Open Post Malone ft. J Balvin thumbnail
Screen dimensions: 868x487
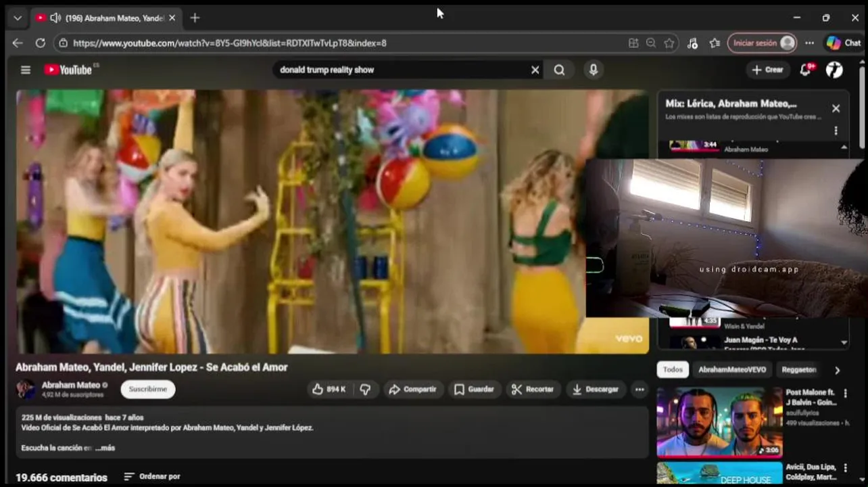pos(719,423)
